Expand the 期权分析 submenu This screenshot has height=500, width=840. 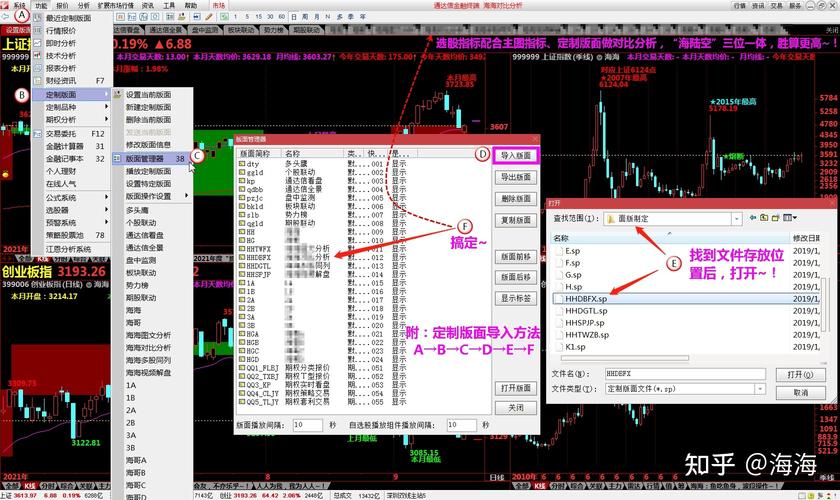[72, 119]
